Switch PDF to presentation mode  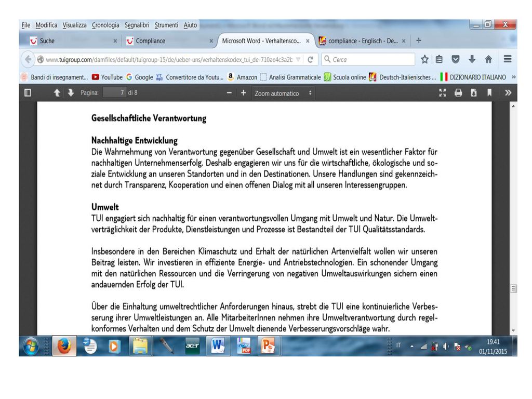click(443, 92)
